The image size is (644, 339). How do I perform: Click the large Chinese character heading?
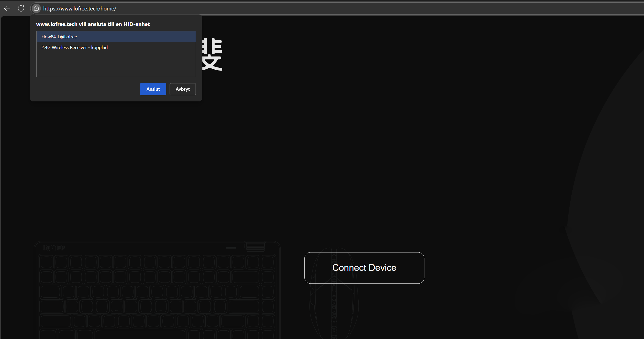click(212, 54)
